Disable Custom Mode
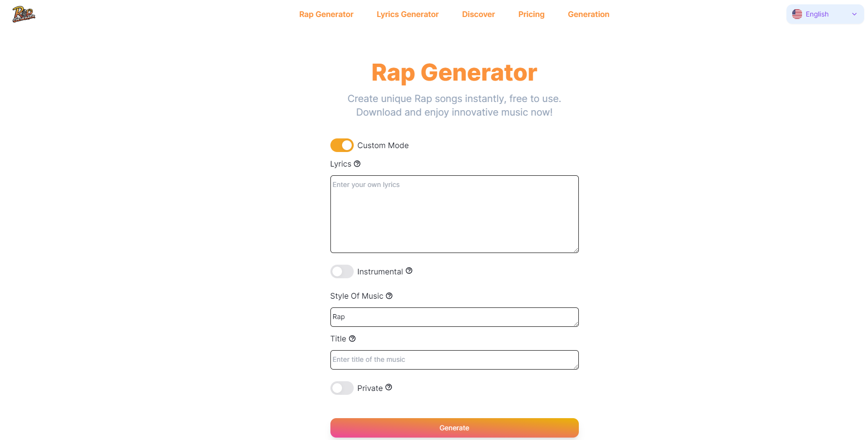The height and width of the screenshot is (440, 868). (x=342, y=145)
